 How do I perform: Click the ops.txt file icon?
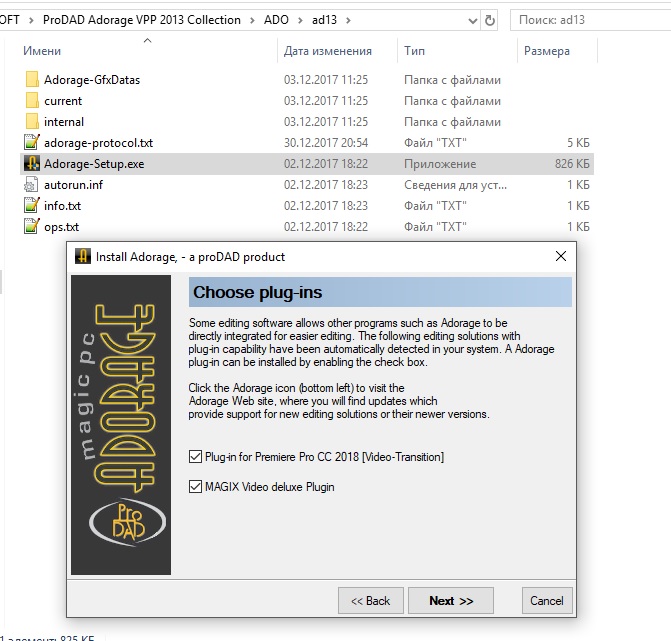[x=32, y=226]
